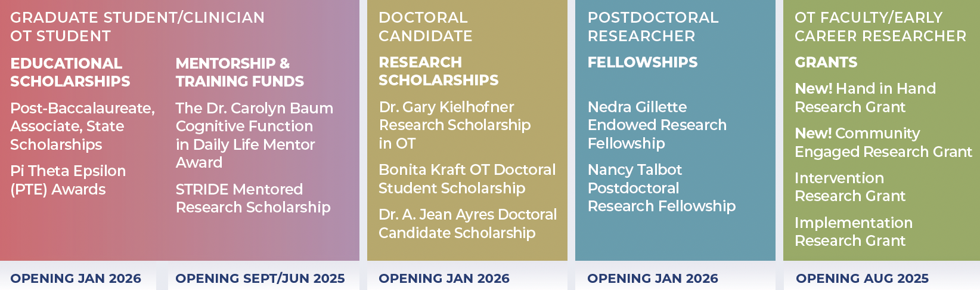This screenshot has width=980, height=290.
Task: Click Intervention Research Grant
Action: point(850,187)
